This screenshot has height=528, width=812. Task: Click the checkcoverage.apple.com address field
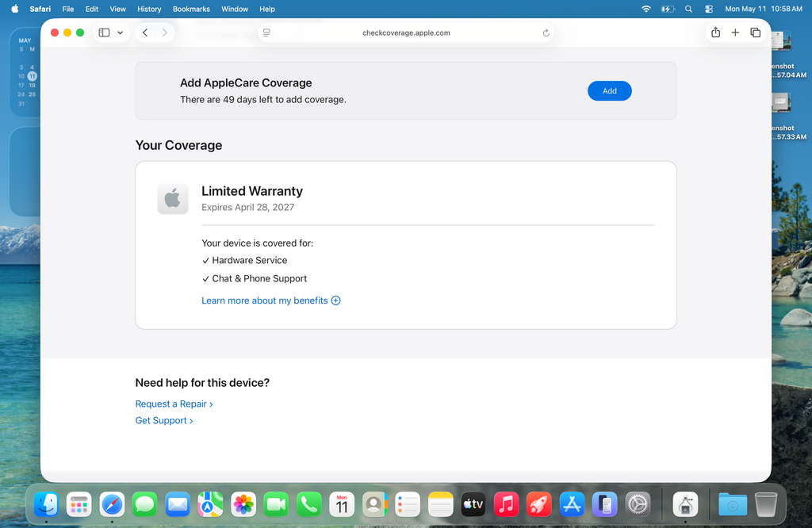click(x=406, y=33)
